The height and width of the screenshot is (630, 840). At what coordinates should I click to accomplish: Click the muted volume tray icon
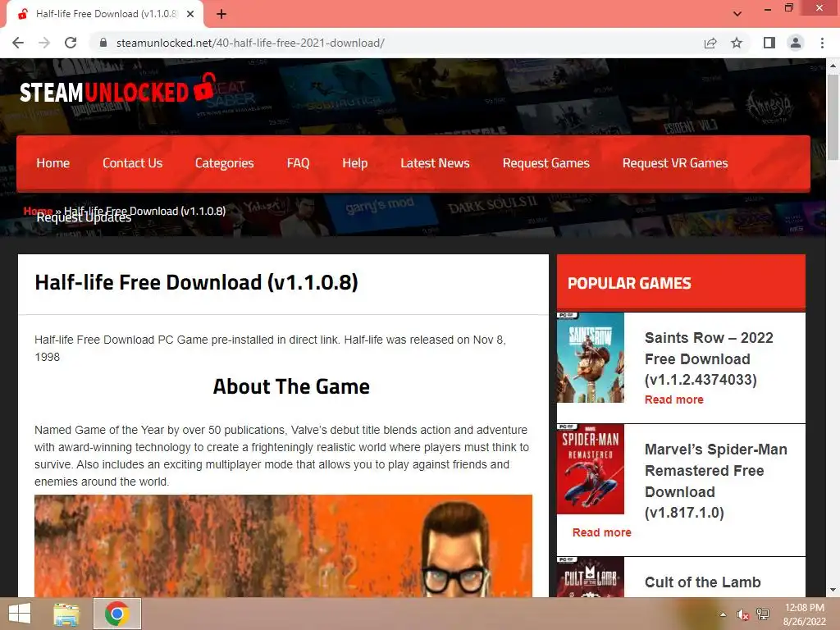click(x=742, y=614)
